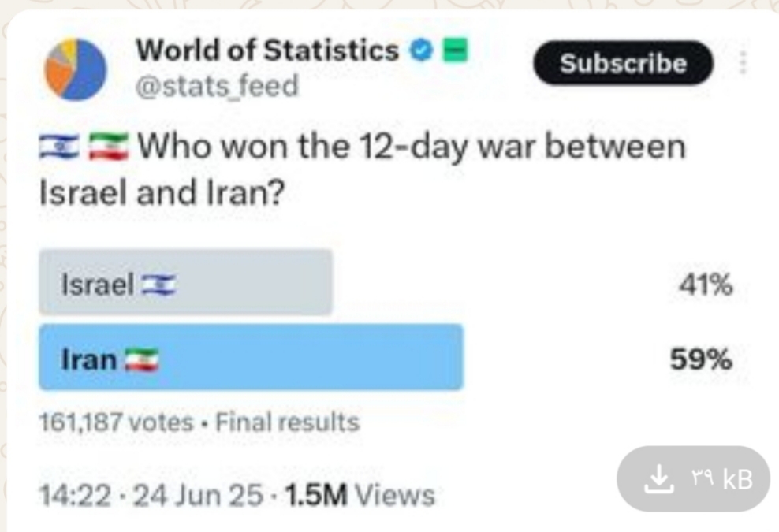Download the 39 kB image
Image resolution: width=779 pixels, height=532 pixels.
tap(693, 479)
